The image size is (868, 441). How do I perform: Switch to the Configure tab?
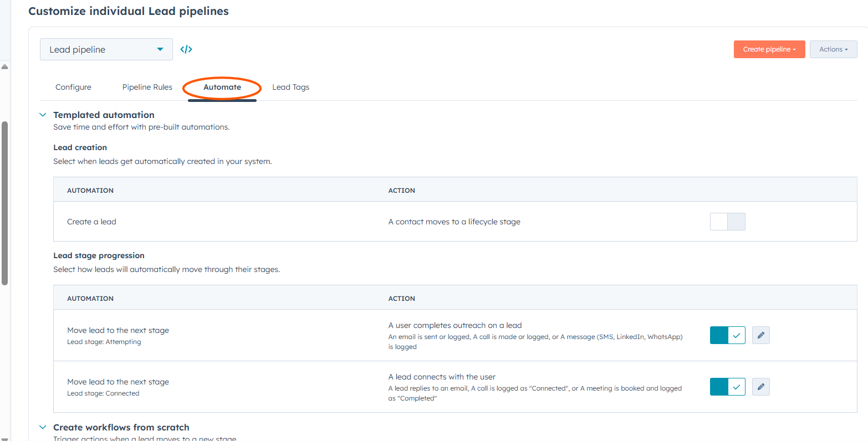point(73,87)
